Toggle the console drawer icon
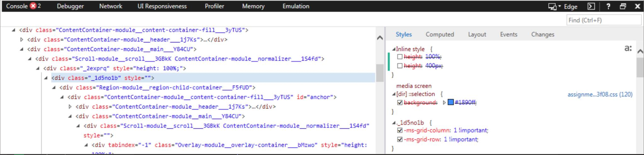644x155 pixels. point(591,6)
